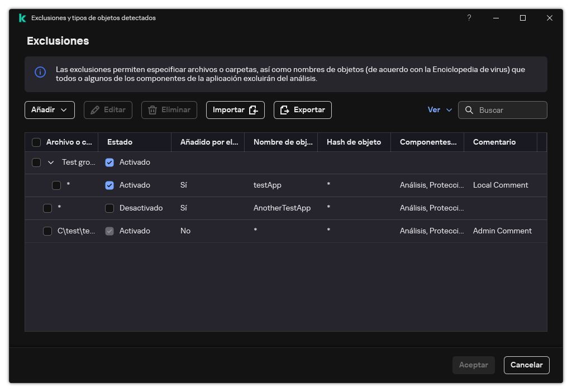Open the Añadir dropdown arrow
This screenshot has width=572, height=392.
coord(63,110)
